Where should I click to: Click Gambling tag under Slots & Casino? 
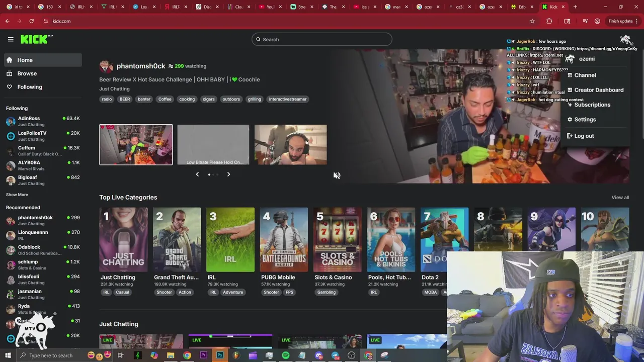(x=326, y=292)
